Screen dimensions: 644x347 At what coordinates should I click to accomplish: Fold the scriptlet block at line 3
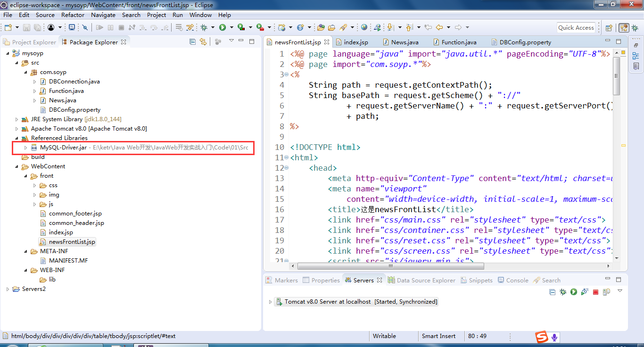287,74
